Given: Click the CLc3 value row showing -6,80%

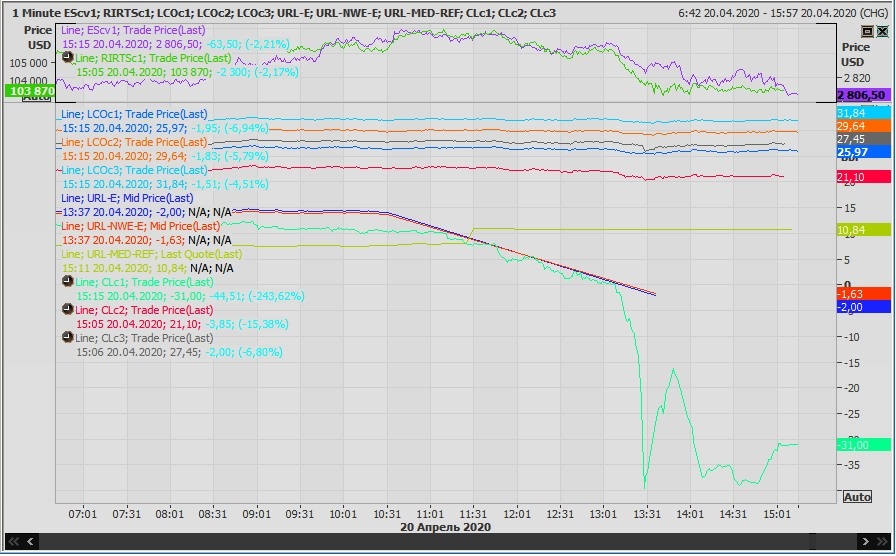Looking at the screenshot, I should [x=179, y=353].
